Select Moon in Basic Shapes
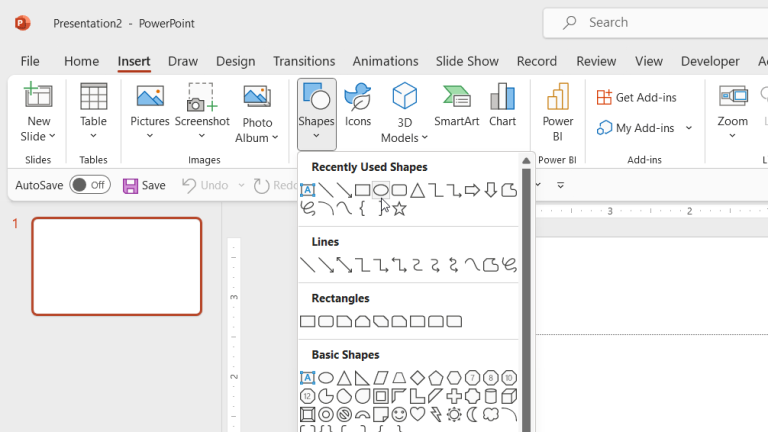The width and height of the screenshot is (768, 432). (x=472, y=415)
